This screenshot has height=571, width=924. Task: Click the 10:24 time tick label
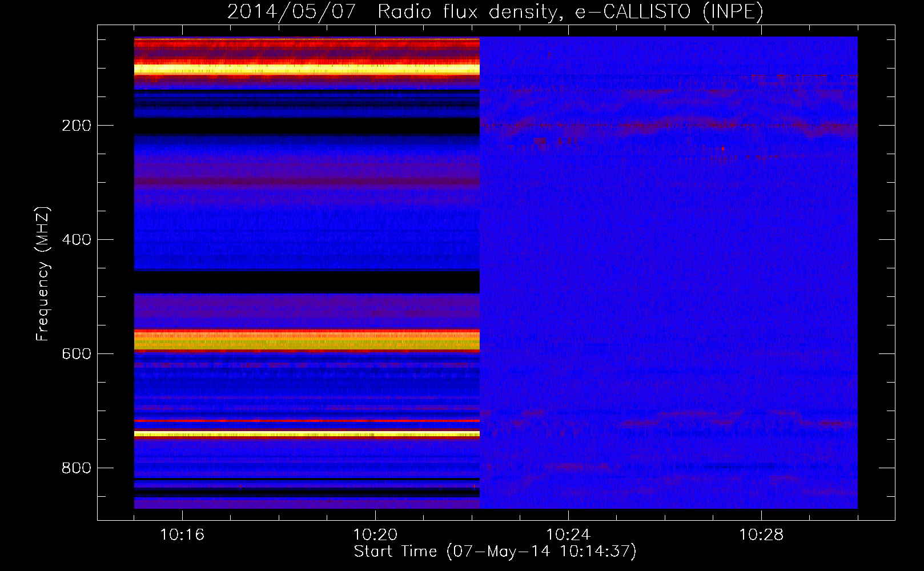point(568,535)
